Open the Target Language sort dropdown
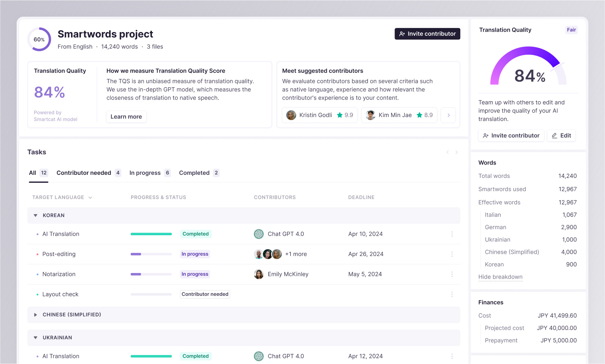This screenshot has width=605, height=364. pos(90,197)
